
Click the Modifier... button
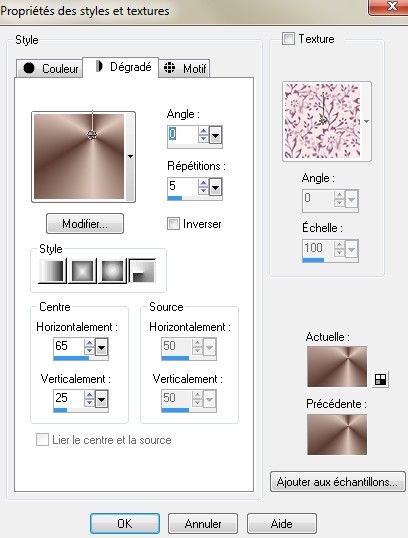(85, 224)
